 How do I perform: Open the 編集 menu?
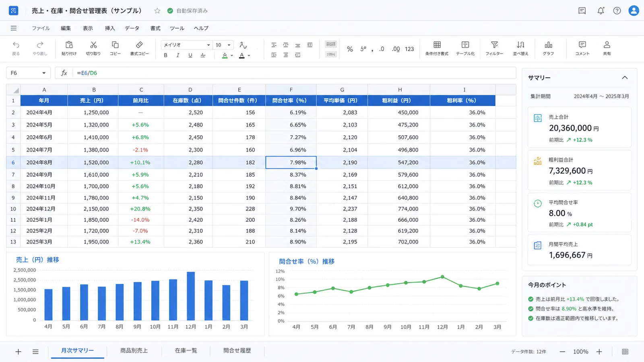click(x=66, y=28)
